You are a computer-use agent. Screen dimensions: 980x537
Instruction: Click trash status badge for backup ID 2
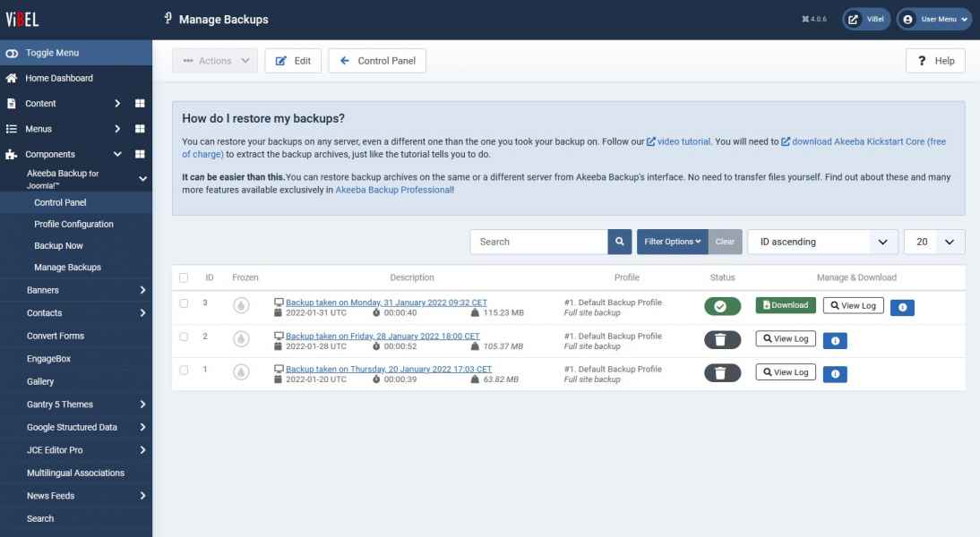[x=723, y=340]
